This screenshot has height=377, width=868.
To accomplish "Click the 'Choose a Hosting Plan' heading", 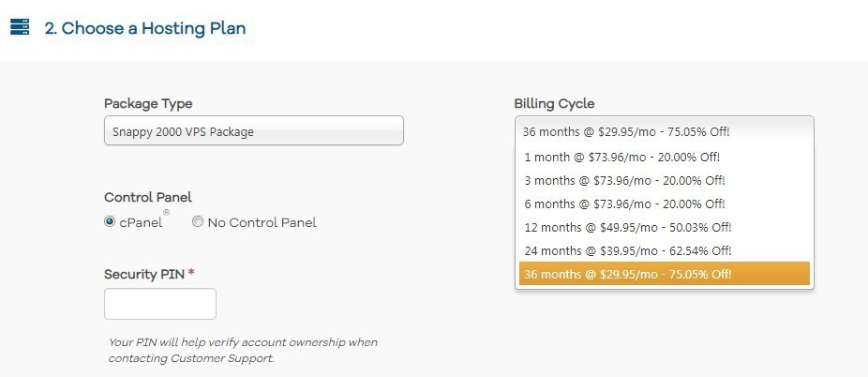I will [145, 28].
